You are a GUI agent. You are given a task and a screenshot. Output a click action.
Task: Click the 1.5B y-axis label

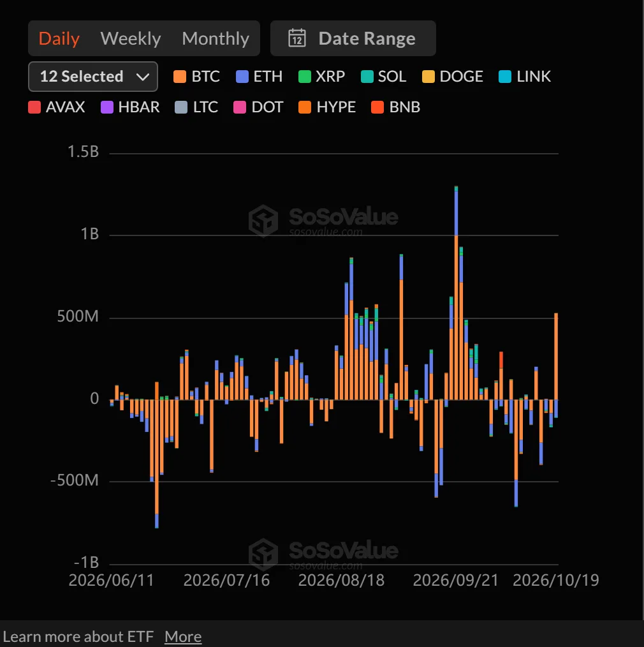(x=84, y=152)
